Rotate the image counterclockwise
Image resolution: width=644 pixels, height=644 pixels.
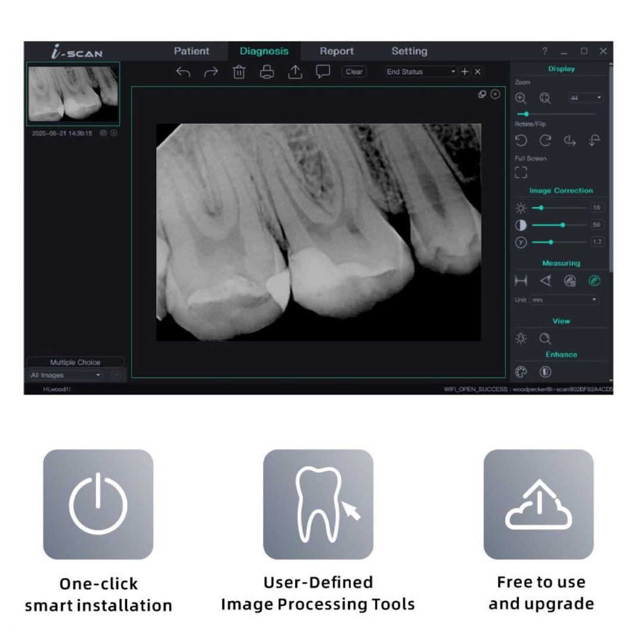coord(521,141)
